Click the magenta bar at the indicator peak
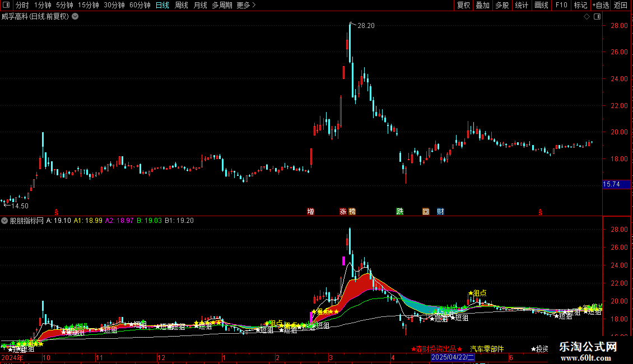The height and width of the screenshot is (364, 633). click(x=343, y=261)
